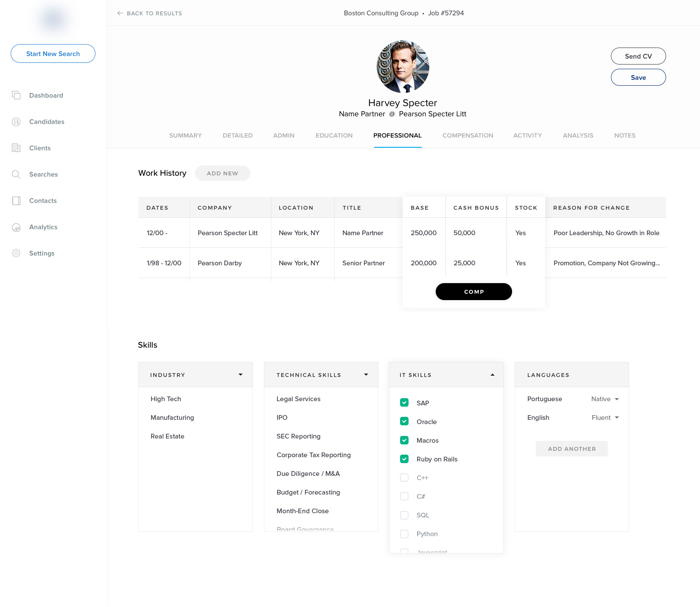700x607 pixels.
Task: Click the Settings gear icon
Action: 16,253
